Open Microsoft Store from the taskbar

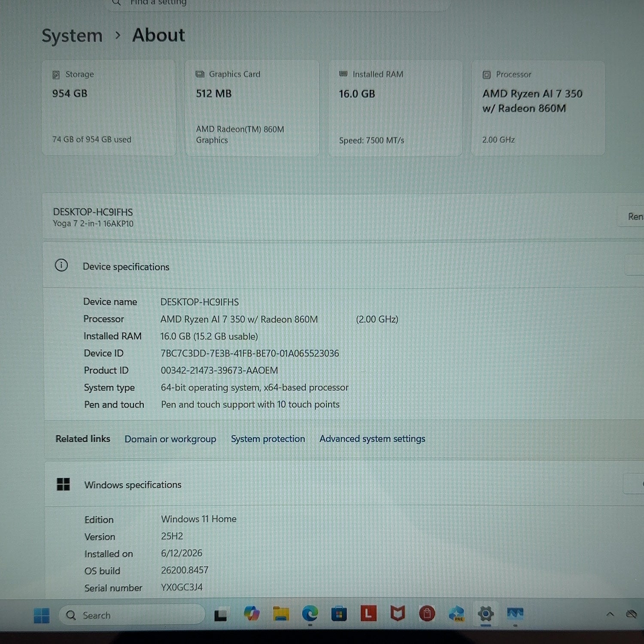339,614
